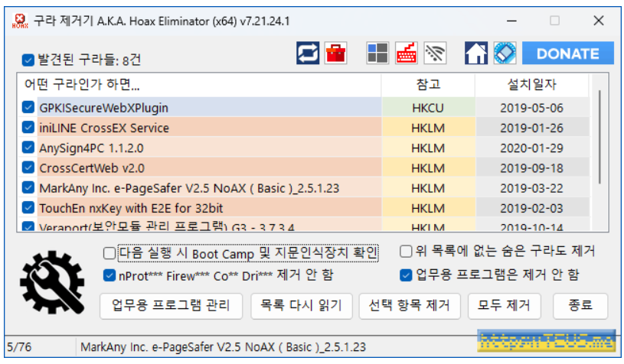Click the install date 2019-01-26
The width and height of the screenshot is (624, 364).
pos(531,128)
